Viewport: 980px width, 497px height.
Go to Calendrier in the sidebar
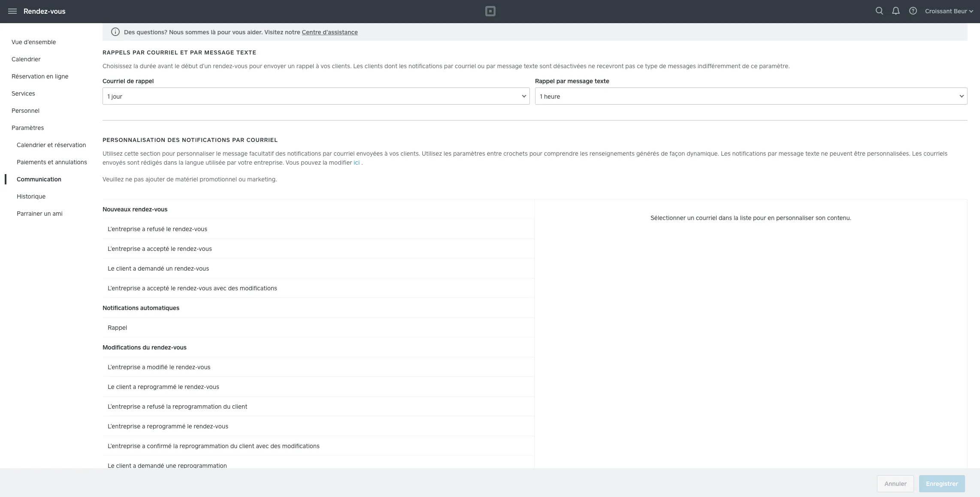(x=26, y=59)
